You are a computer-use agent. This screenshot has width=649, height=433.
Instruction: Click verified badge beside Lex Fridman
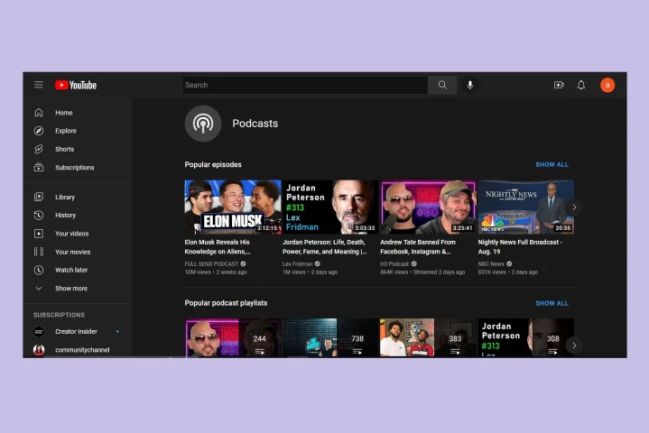(x=317, y=264)
